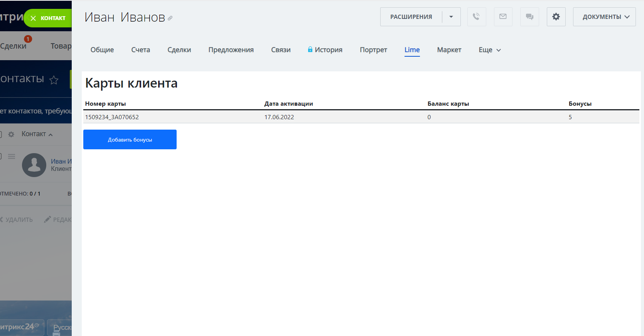Click the contact avatar in the list
The image size is (644, 336).
[x=34, y=165]
